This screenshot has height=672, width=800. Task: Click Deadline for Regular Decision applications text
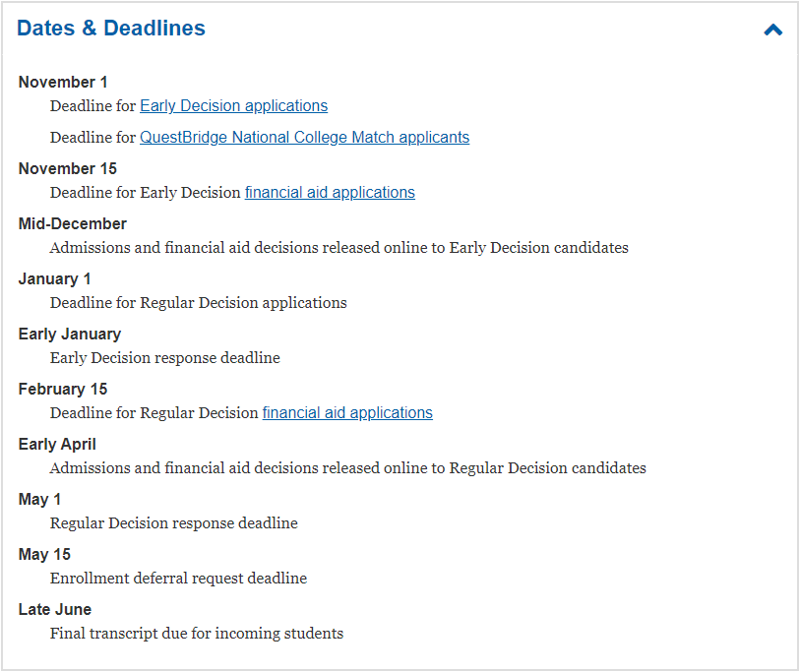(199, 303)
